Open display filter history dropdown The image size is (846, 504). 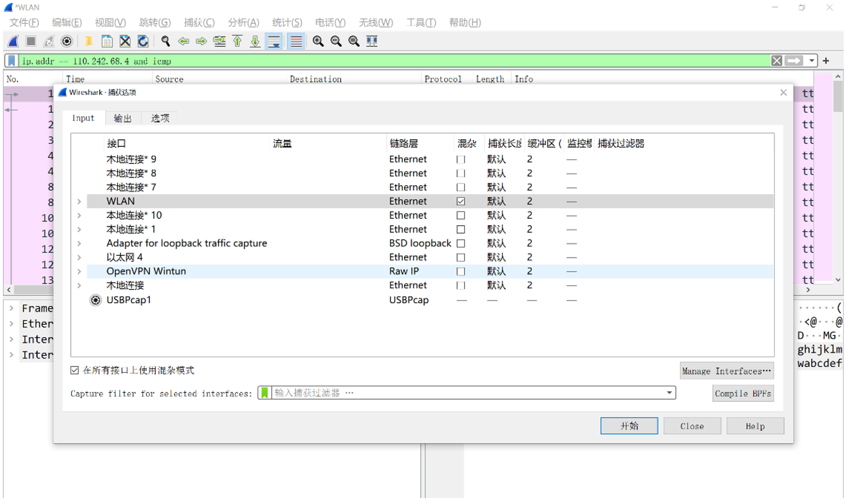(812, 61)
